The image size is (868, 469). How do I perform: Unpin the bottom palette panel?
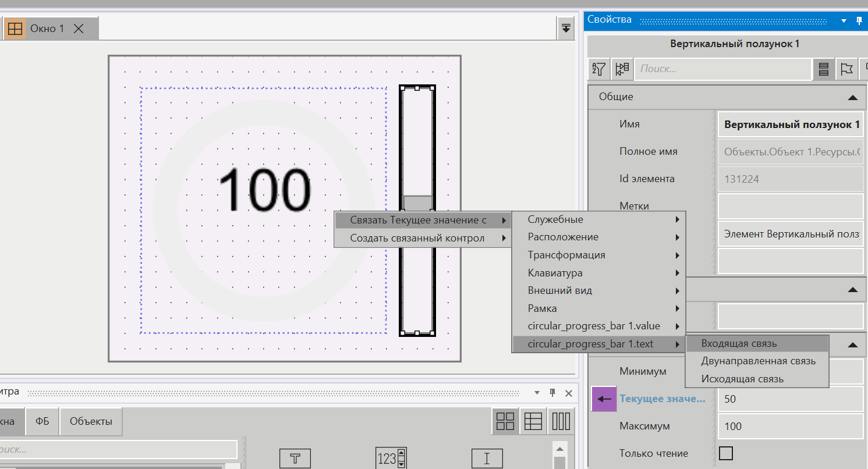552,393
